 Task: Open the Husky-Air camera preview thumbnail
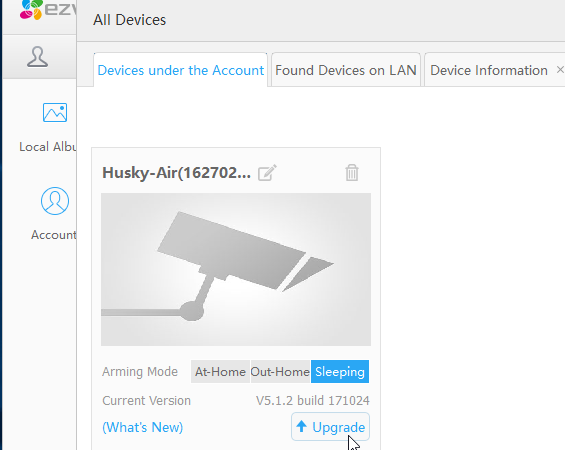coord(236,269)
